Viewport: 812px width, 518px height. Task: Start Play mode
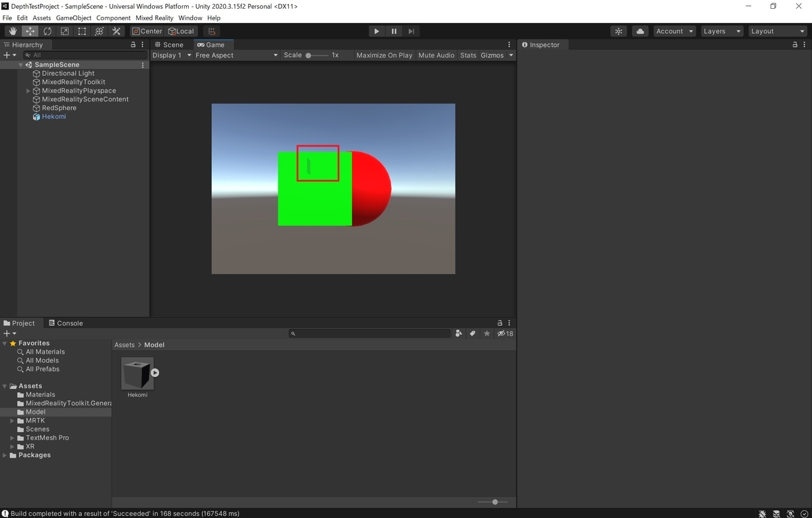click(x=377, y=31)
